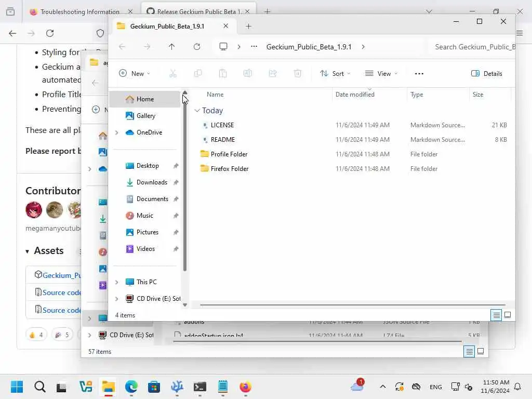
Task: Open the Windows Start menu
Action: tap(17, 387)
